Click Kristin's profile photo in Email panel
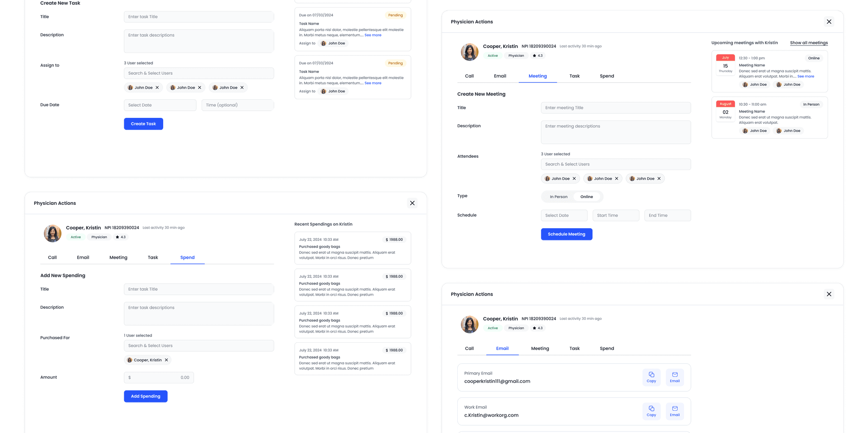868x433 pixels. coord(470,324)
